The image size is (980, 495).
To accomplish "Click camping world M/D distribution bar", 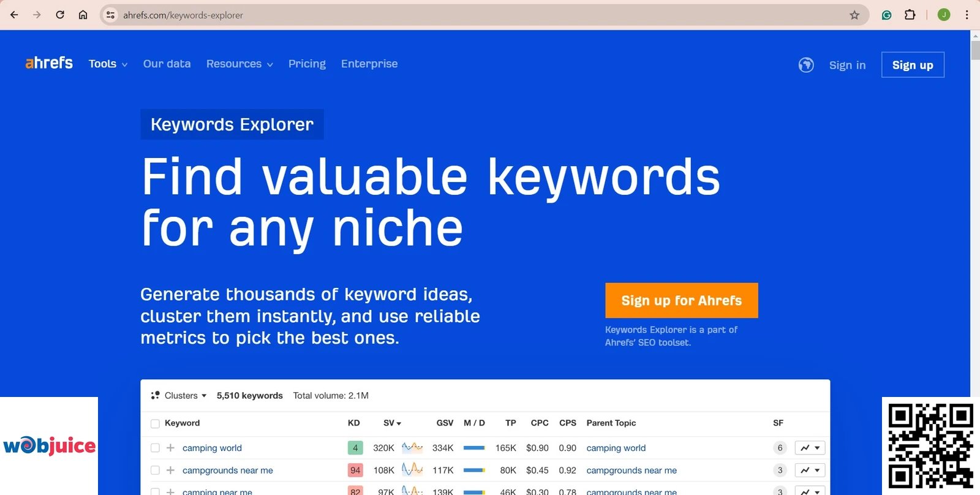I will (474, 448).
